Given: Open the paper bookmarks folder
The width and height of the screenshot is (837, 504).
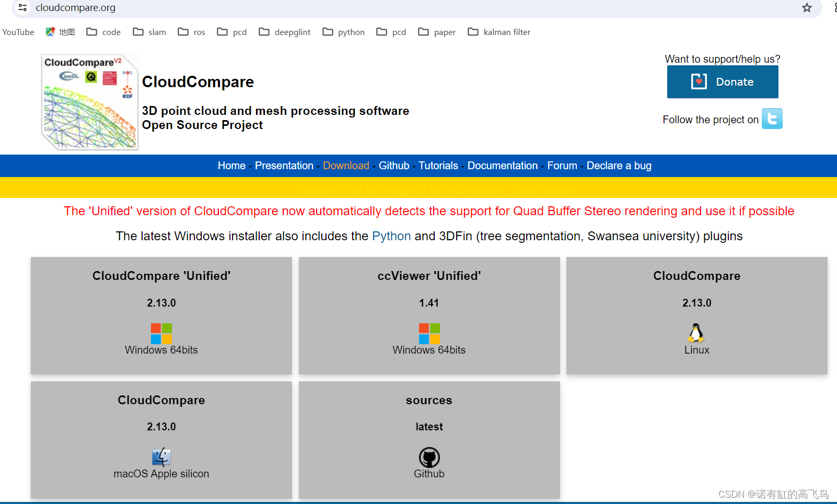Looking at the screenshot, I should (437, 32).
